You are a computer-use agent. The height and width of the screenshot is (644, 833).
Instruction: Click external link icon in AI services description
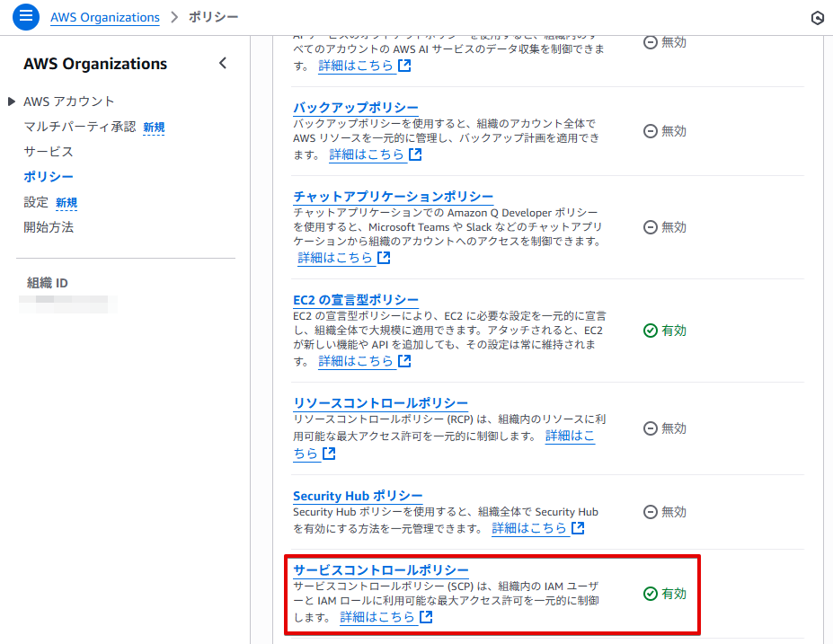pyautogui.click(x=404, y=66)
